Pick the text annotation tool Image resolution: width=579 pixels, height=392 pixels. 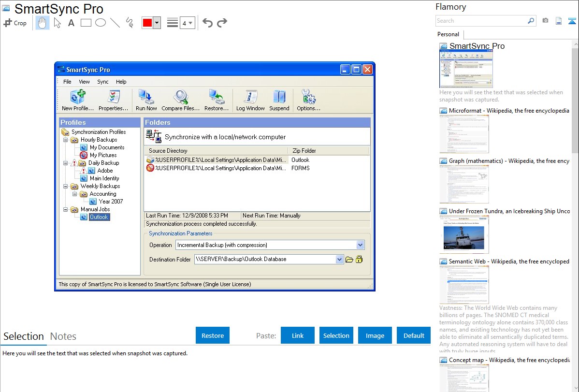[71, 23]
